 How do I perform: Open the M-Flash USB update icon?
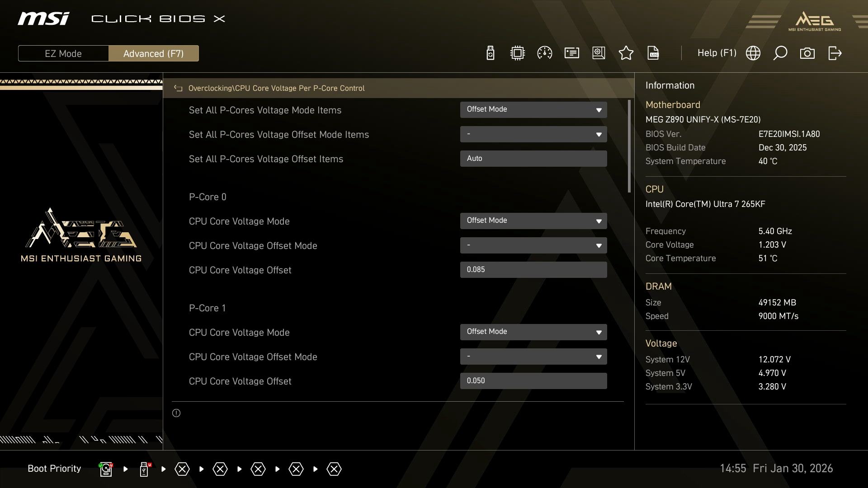click(x=490, y=53)
